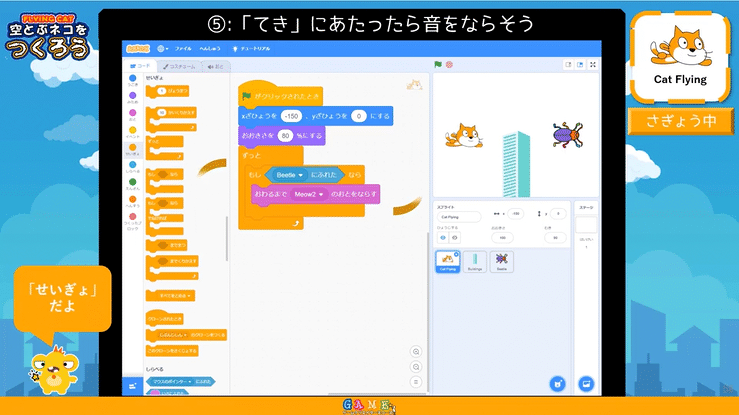
Task: Select the pink おと (Sound) block category
Action: (x=133, y=115)
